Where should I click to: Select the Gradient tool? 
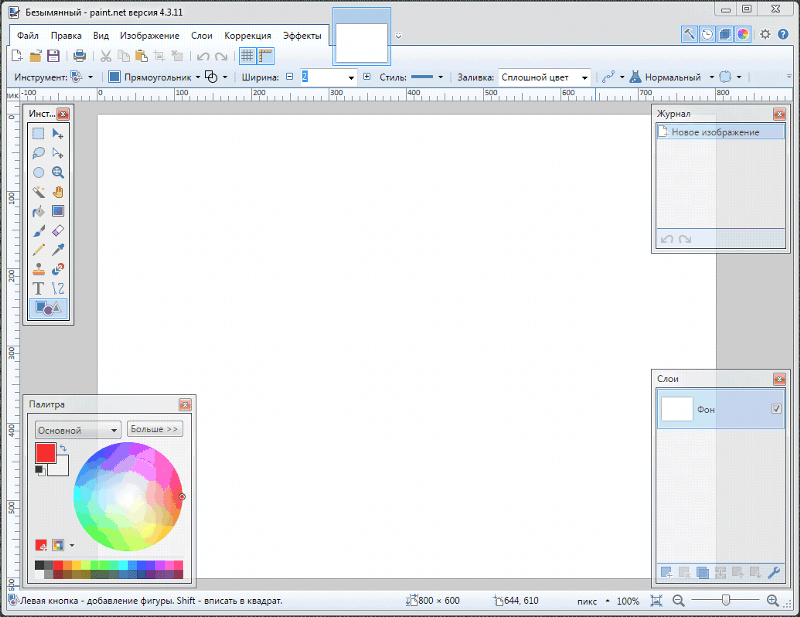[58, 211]
